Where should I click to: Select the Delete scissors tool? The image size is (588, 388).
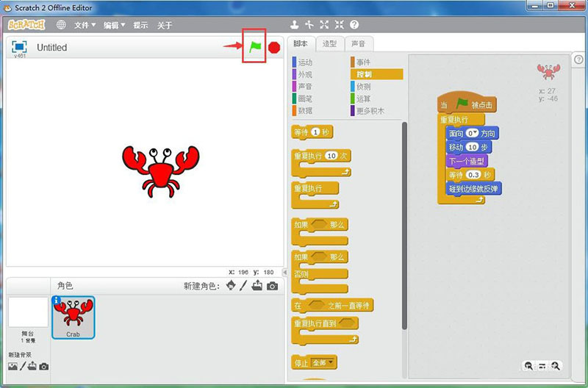(x=309, y=25)
